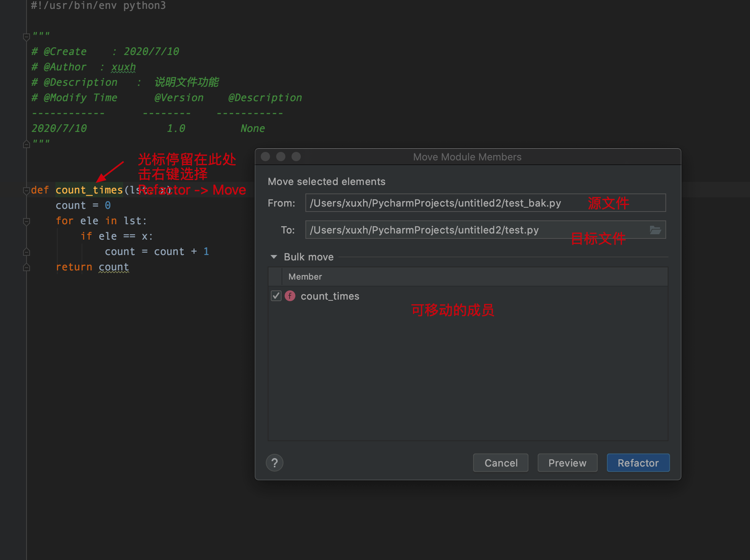Browse for destination file with folder icon
The height and width of the screenshot is (560, 750).
point(655,230)
